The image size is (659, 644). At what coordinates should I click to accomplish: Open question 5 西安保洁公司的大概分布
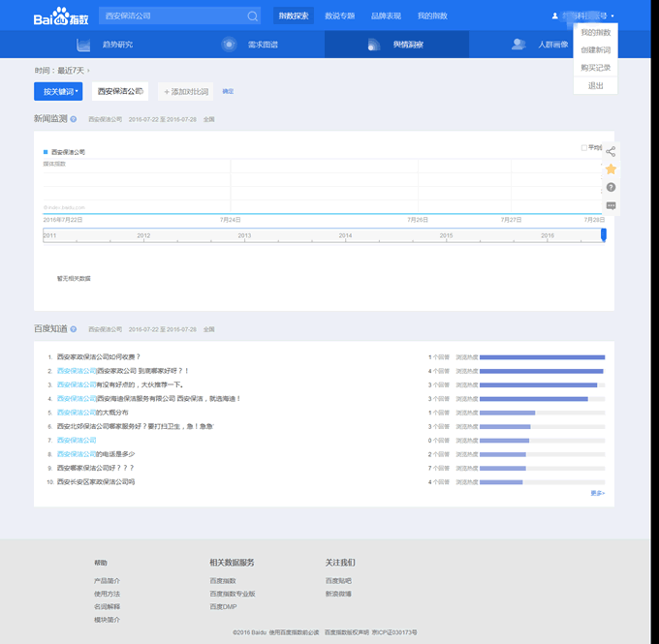(x=92, y=413)
